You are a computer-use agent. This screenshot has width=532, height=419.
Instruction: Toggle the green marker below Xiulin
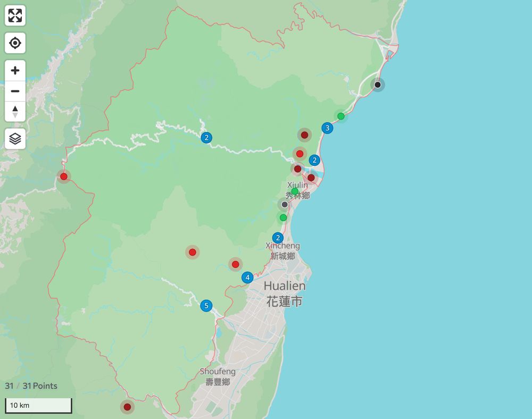point(283,217)
